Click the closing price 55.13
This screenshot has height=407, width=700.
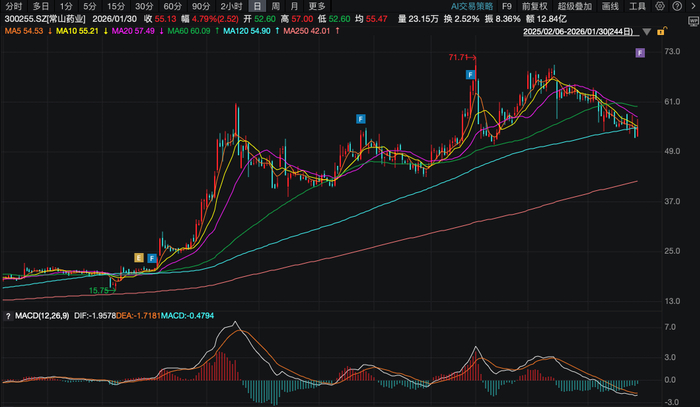coord(165,19)
